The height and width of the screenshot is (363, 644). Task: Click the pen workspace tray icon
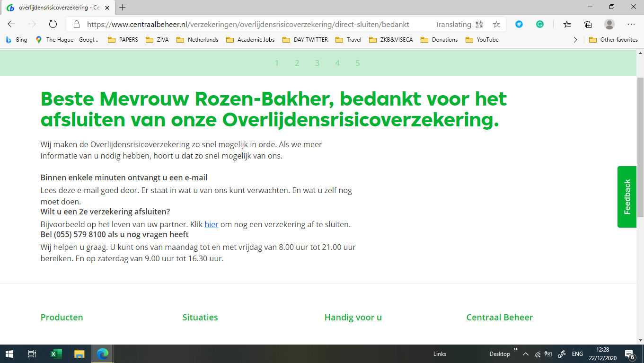[562, 354]
